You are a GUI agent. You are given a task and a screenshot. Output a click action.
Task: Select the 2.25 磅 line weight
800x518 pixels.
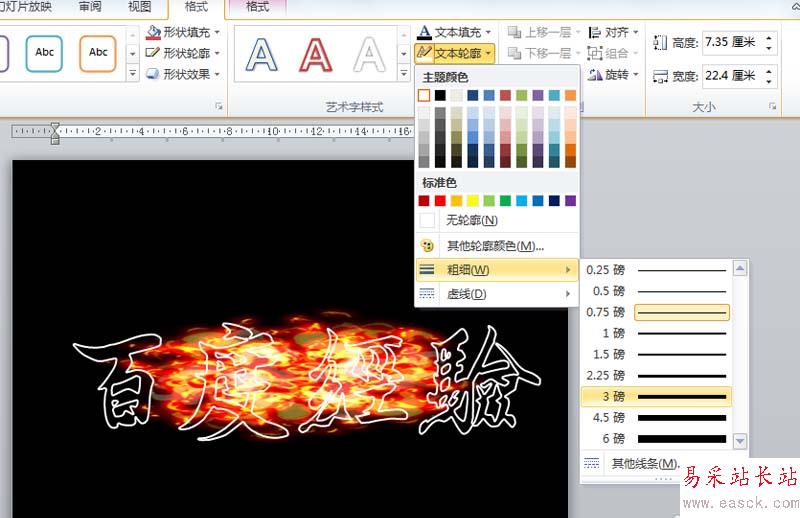(x=656, y=376)
